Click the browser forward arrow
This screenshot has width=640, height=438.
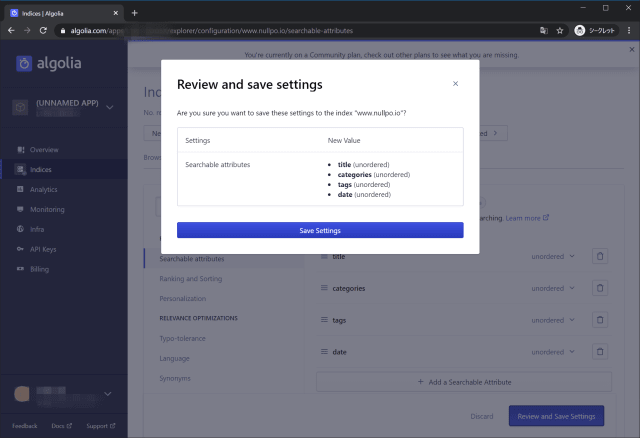click(27, 31)
